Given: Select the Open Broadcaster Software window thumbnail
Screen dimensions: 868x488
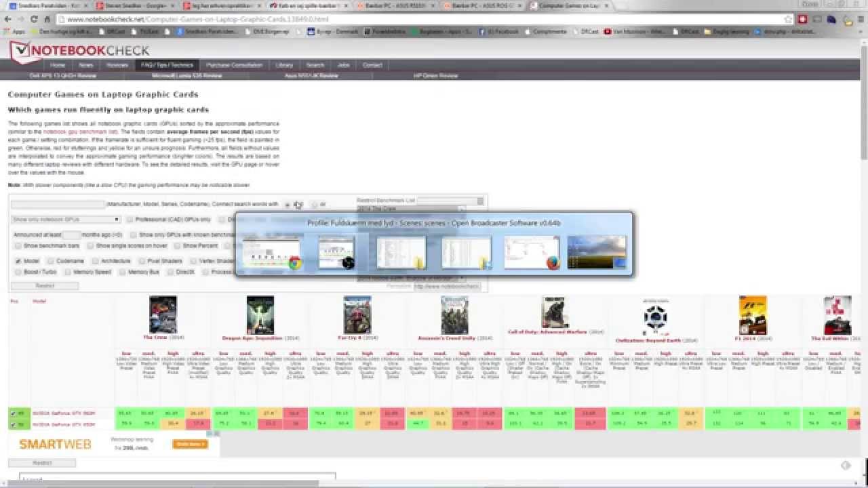Looking at the screenshot, I should click(336, 252).
